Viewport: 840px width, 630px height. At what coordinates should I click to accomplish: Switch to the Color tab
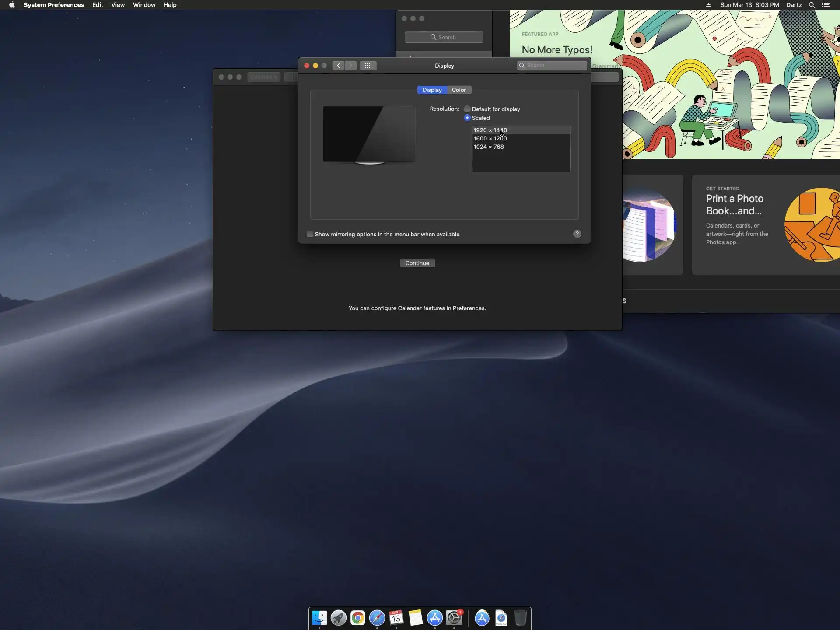pyautogui.click(x=458, y=90)
